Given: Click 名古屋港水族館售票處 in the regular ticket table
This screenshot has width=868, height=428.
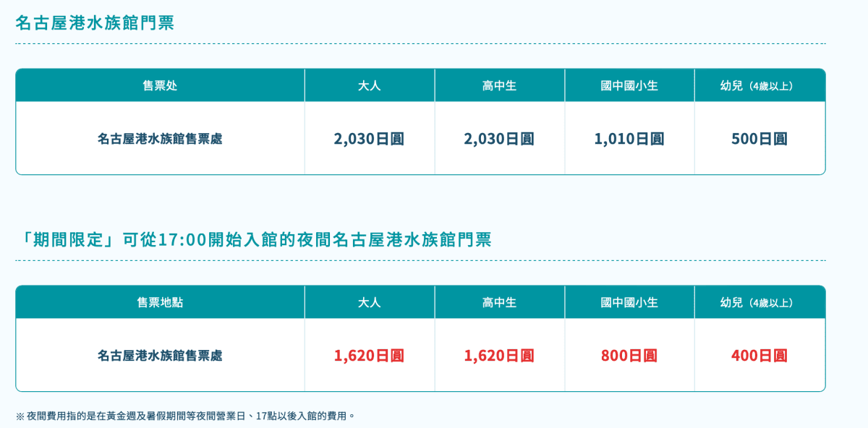Looking at the screenshot, I should pyautogui.click(x=160, y=138).
